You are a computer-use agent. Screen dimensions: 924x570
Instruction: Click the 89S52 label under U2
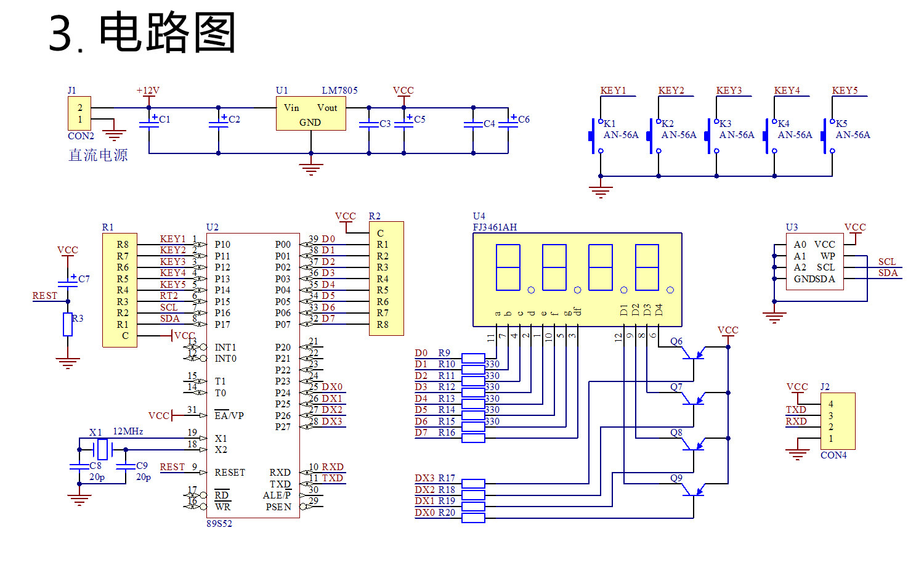click(219, 524)
